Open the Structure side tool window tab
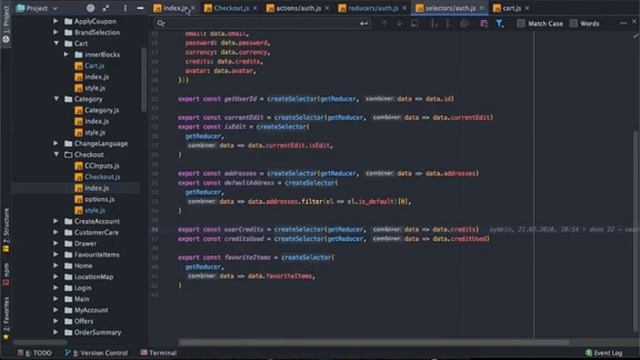The height and width of the screenshot is (360, 640). coord(6,231)
